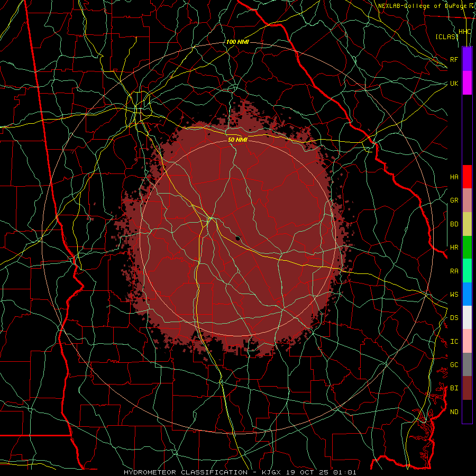Select the "DS" legend label
The image size is (476, 476).
(454, 318)
